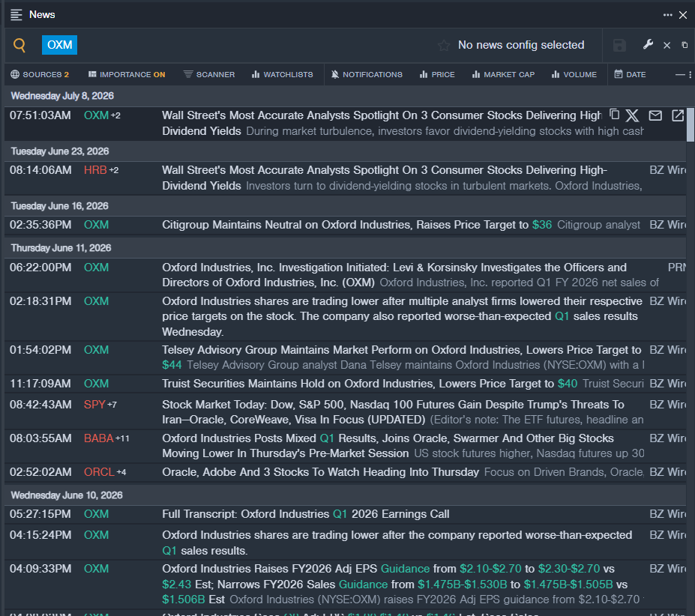Click the HRB ticker in 08:14:06AM row
This screenshot has height=616, width=695.
point(95,170)
